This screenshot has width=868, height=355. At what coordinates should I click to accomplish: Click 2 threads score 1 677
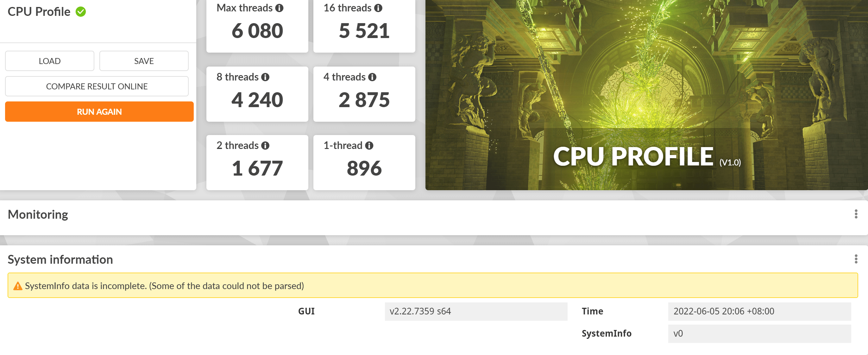(x=257, y=169)
